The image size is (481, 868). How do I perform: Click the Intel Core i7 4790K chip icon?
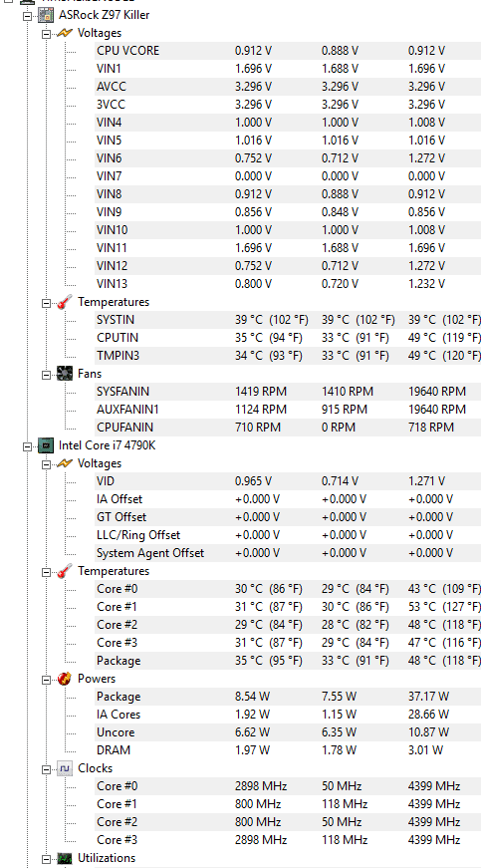[46, 445]
